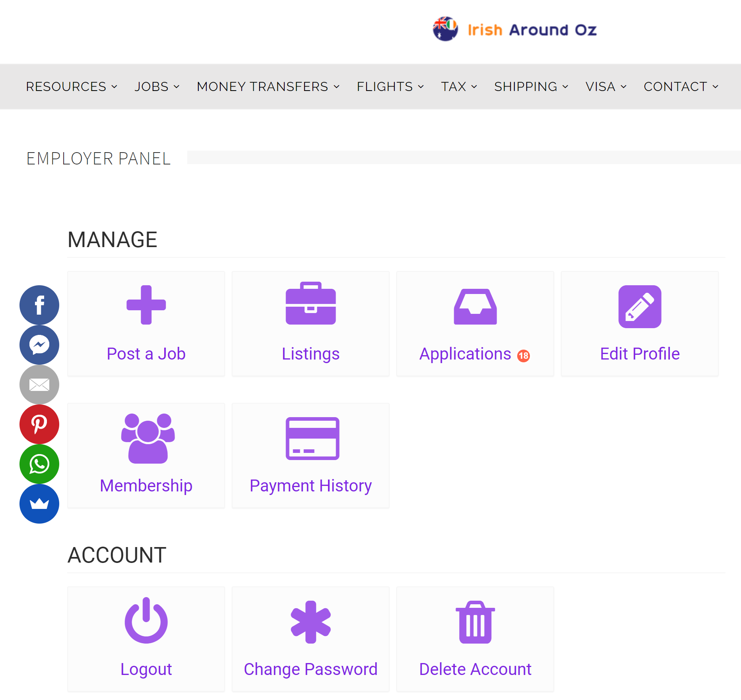
Task: Open the Membership link text
Action: tap(146, 486)
